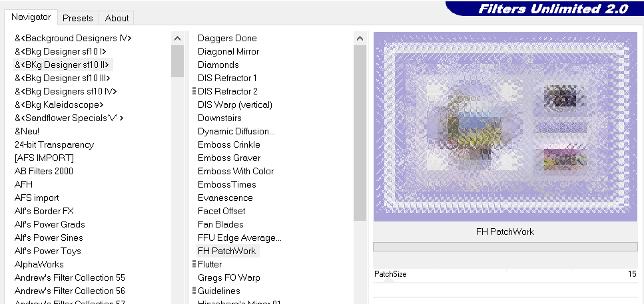Pick the Emboss Crinkle filter
Viewport: 644px width, 304px height.
click(x=228, y=144)
